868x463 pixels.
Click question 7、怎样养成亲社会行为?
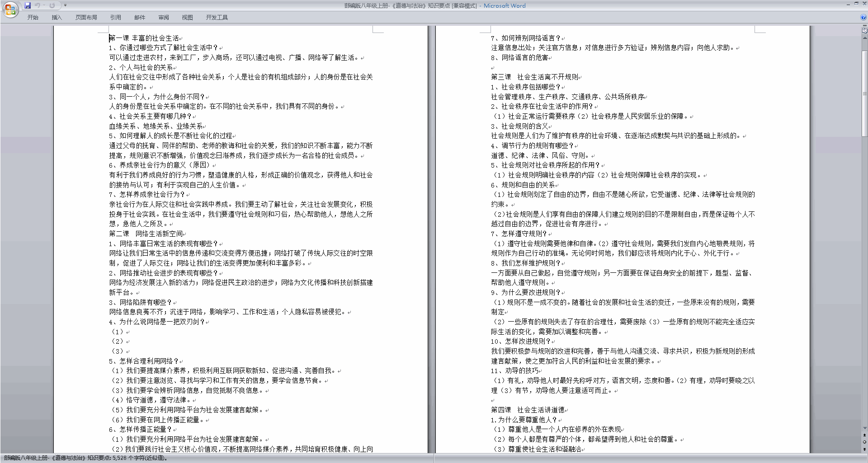146,194
